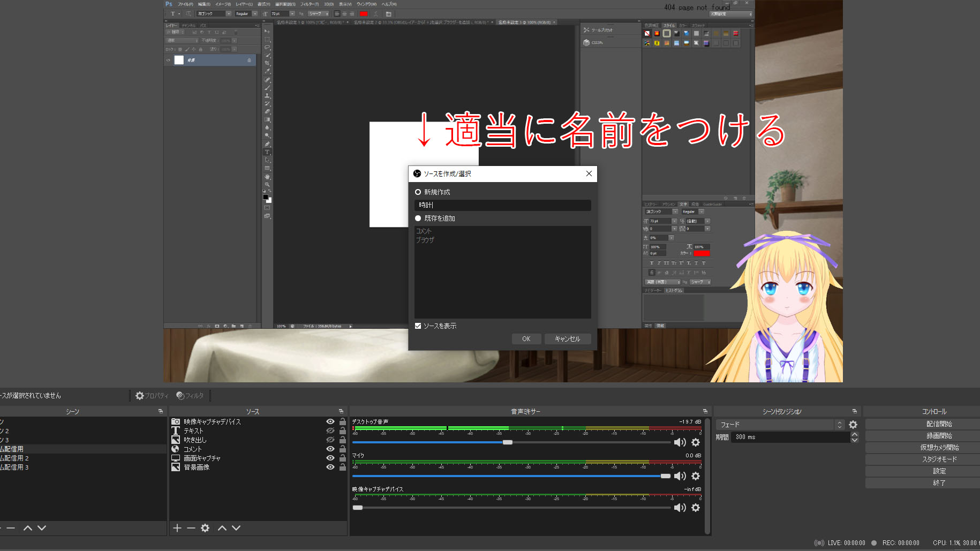The width and height of the screenshot is (980, 551).
Task: Toggle the lock on the テキスト source
Action: click(343, 431)
